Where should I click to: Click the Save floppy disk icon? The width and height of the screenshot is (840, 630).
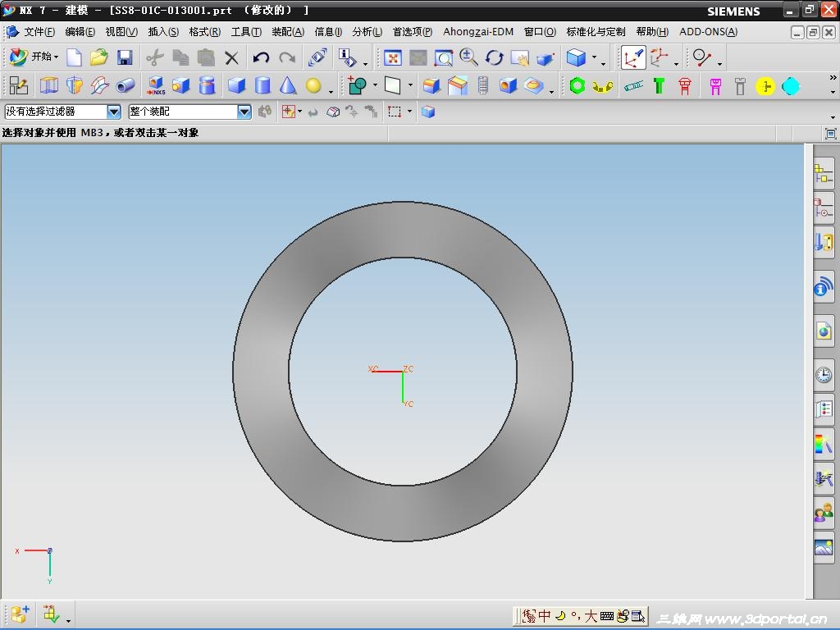point(125,57)
